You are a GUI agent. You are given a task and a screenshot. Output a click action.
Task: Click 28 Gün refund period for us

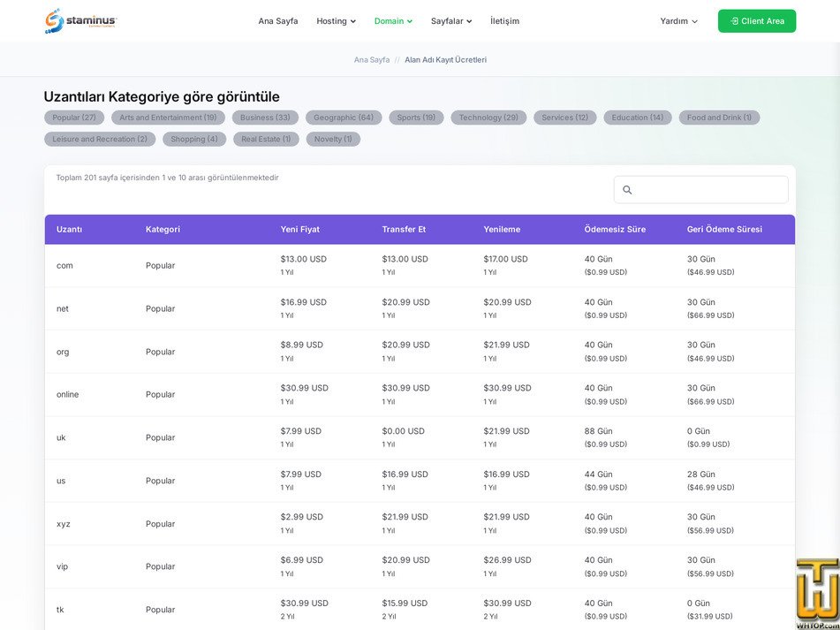coord(701,474)
